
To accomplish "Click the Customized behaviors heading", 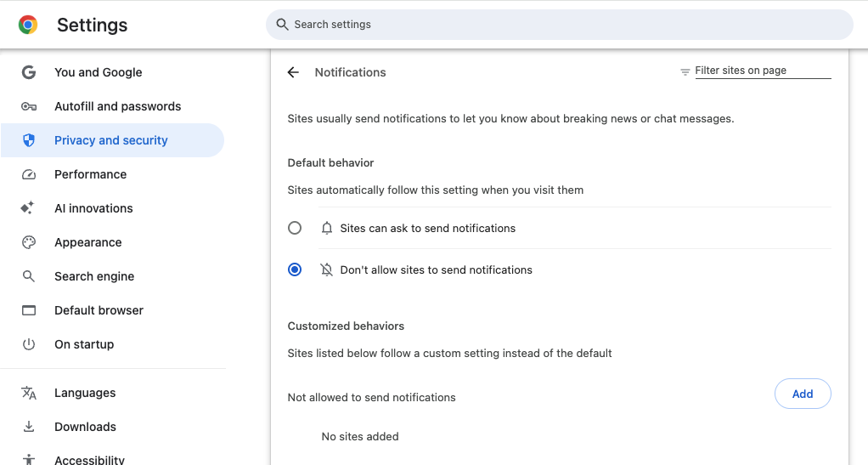I will (346, 326).
